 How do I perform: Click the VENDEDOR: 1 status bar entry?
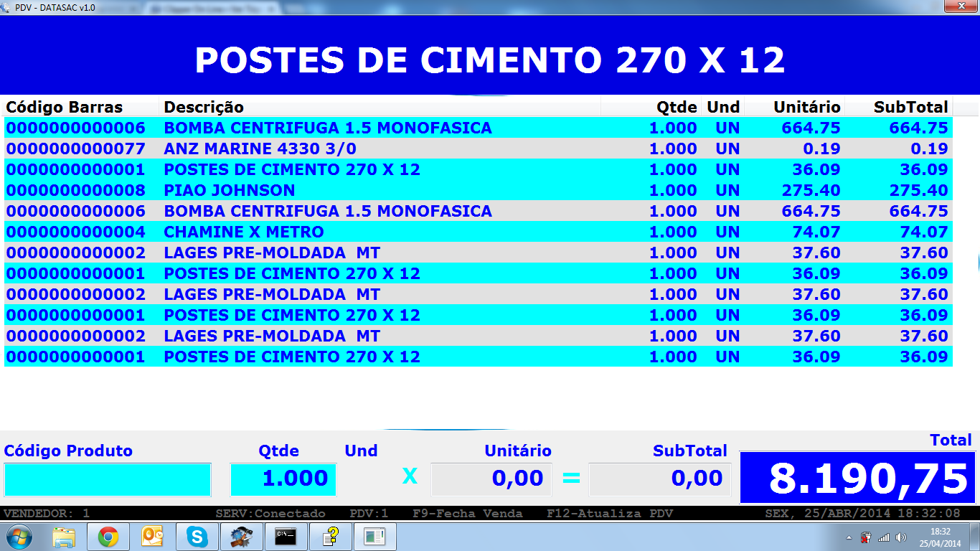47,514
